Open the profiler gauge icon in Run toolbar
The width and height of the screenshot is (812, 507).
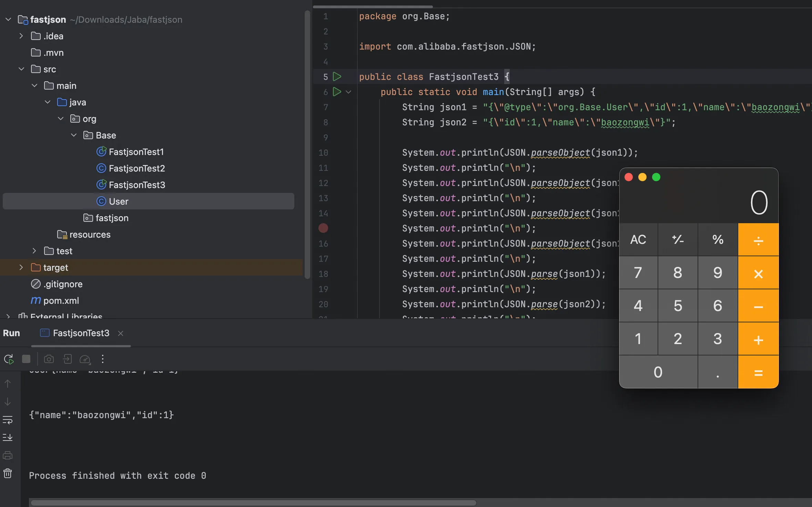click(x=85, y=359)
